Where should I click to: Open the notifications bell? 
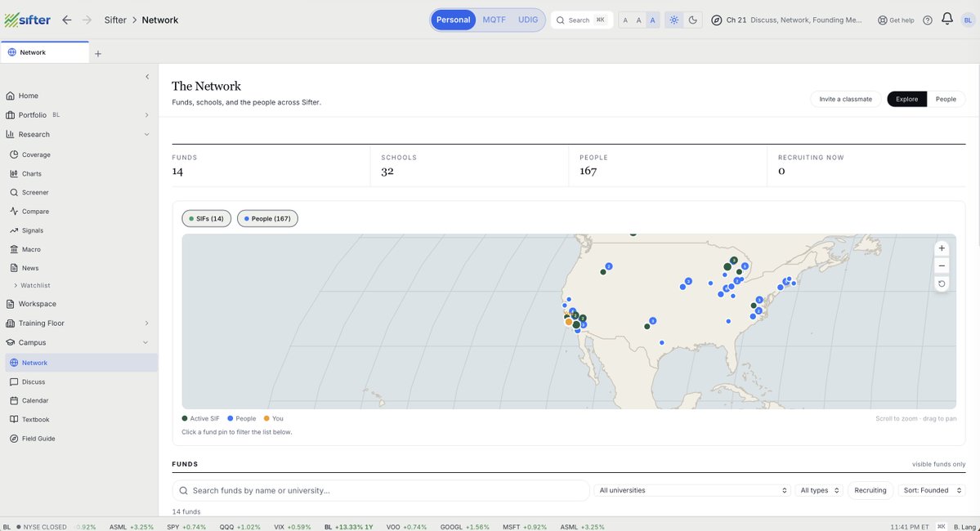[x=946, y=20]
